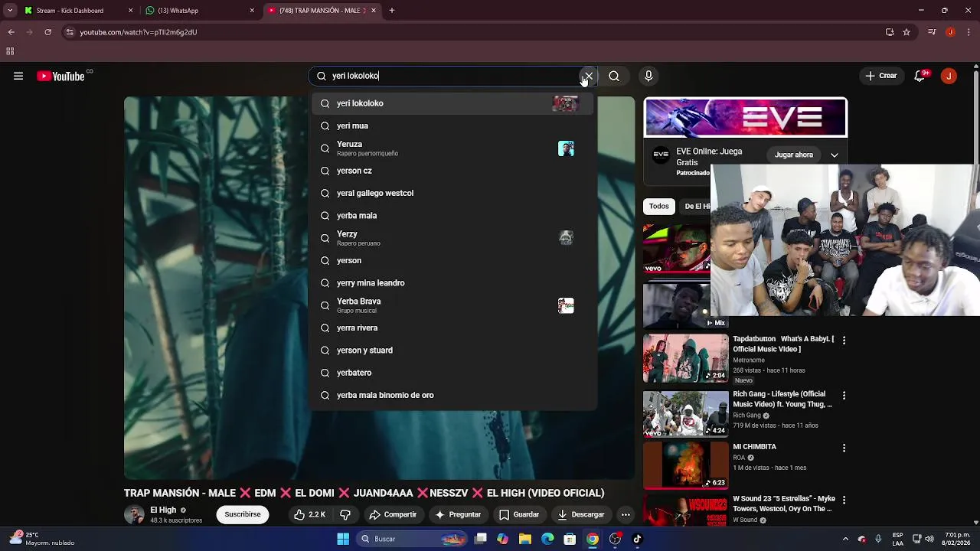The width and height of the screenshot is (980, 551).
Task: Go to the YouTube home logo
Action: pyautogui.click(x=60, y=76)
